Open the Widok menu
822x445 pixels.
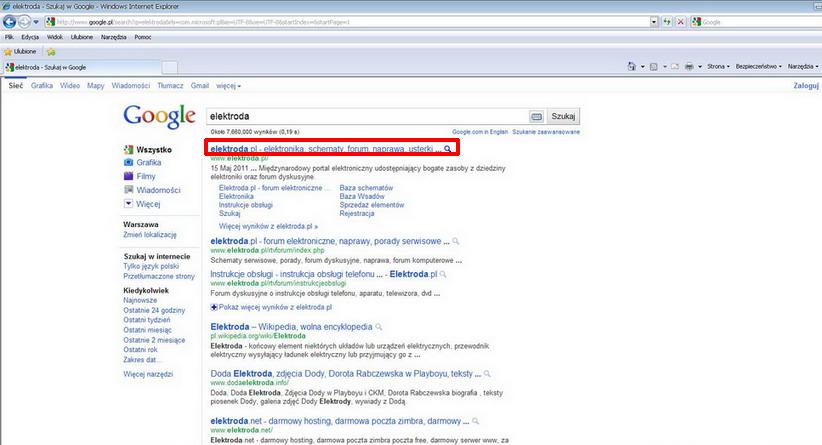pyautogui.click(x=55, y=37)
